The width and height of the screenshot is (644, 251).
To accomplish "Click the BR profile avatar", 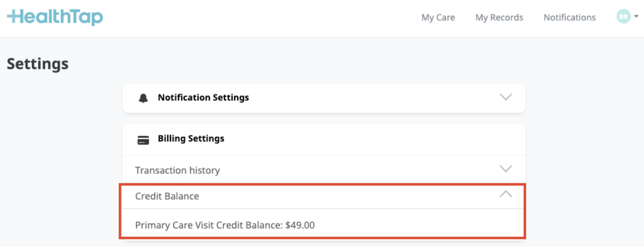I will pos(623,17).
